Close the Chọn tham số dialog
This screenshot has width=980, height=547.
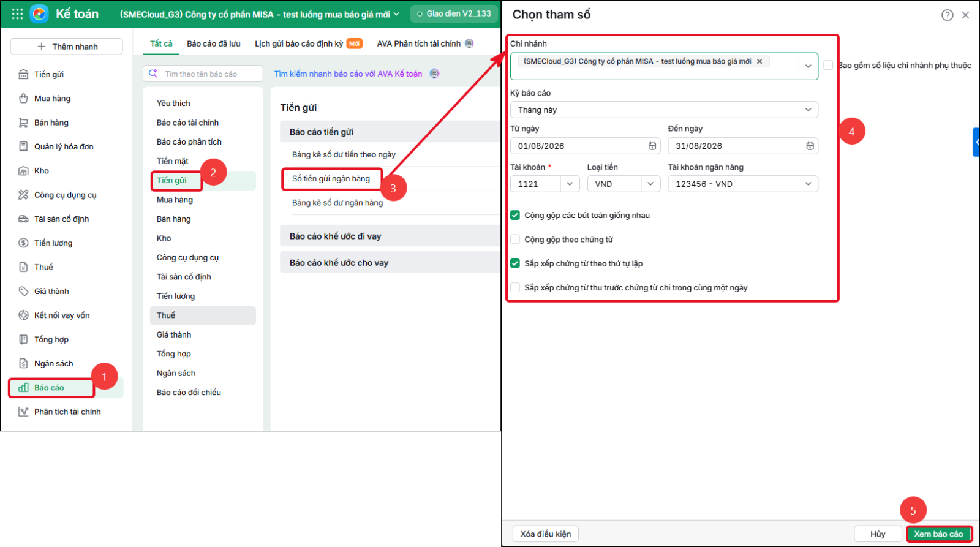click(x=965, y=15)
